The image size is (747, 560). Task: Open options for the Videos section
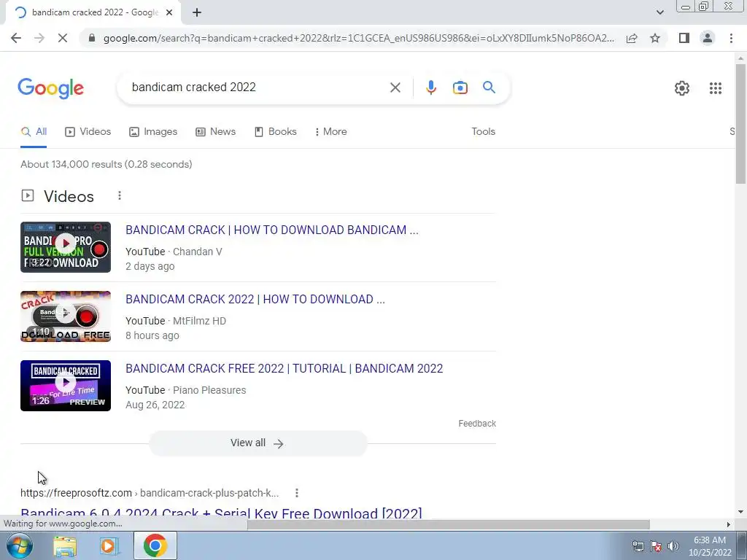(x=120, y=195)
